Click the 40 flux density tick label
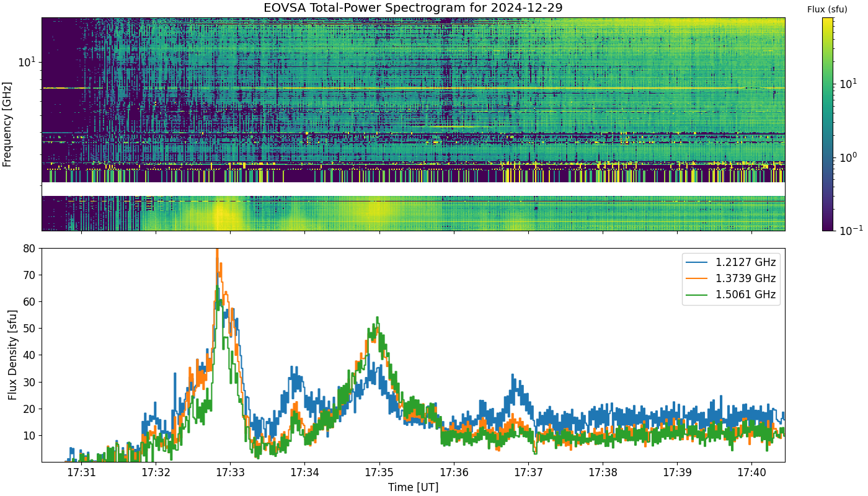The height and width of the screenshot is (496, 868). coord(30,355)
